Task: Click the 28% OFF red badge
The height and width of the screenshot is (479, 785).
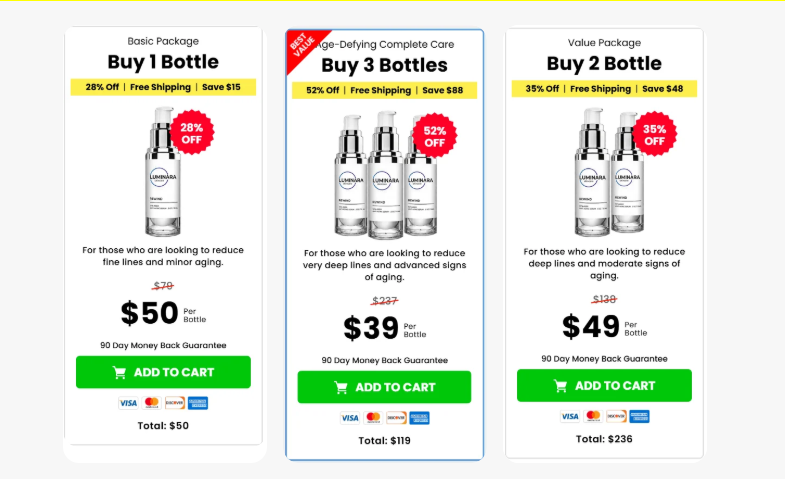Action: coord(192,135)
